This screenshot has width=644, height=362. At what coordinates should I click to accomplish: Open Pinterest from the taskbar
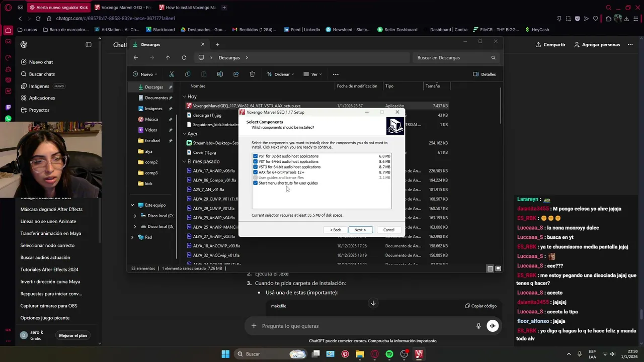(x=345, y=354)
